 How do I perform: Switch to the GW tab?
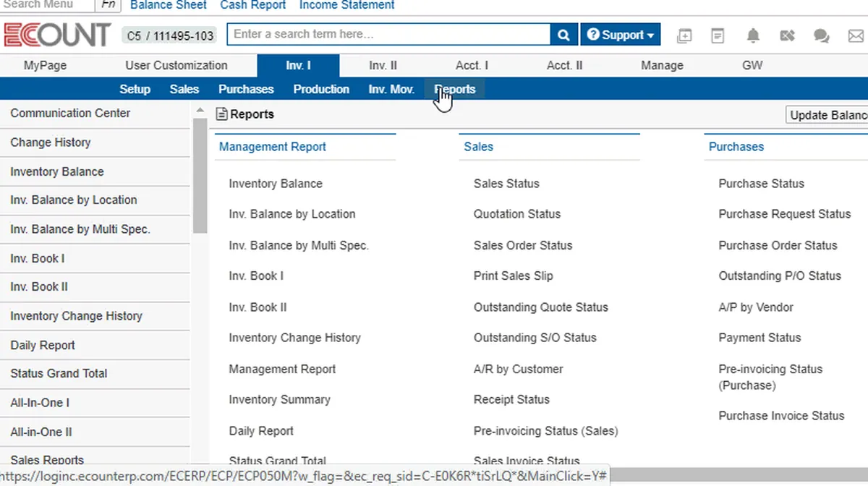click(x=752, y=65)
